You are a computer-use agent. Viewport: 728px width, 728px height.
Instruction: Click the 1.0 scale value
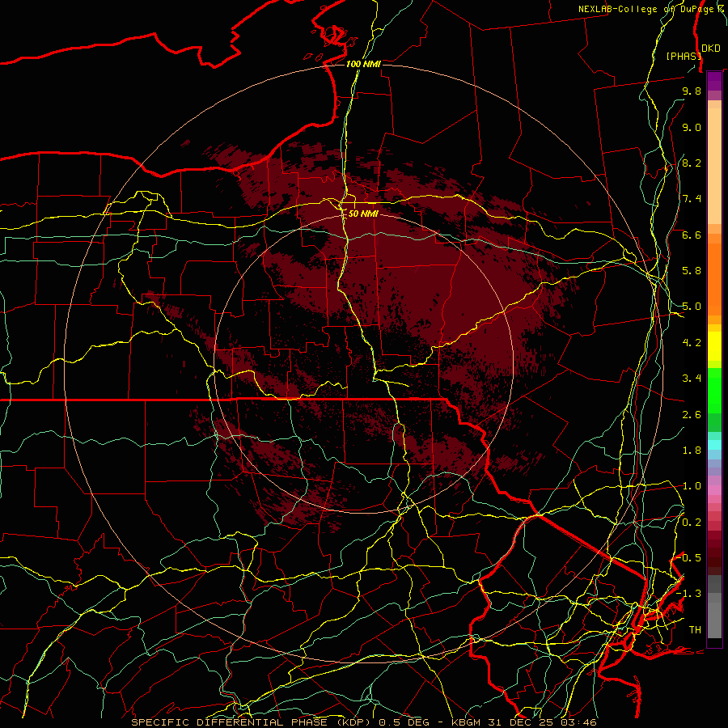click(x=692, y=486)
